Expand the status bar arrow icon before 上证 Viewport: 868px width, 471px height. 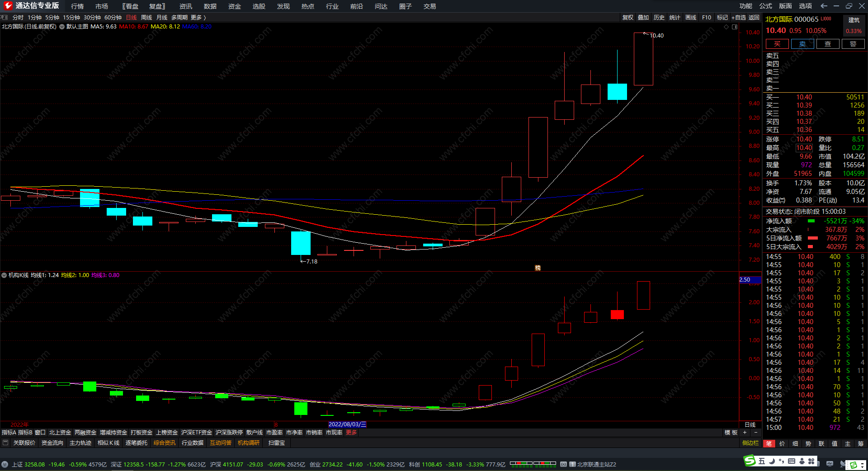pos(5,464)
